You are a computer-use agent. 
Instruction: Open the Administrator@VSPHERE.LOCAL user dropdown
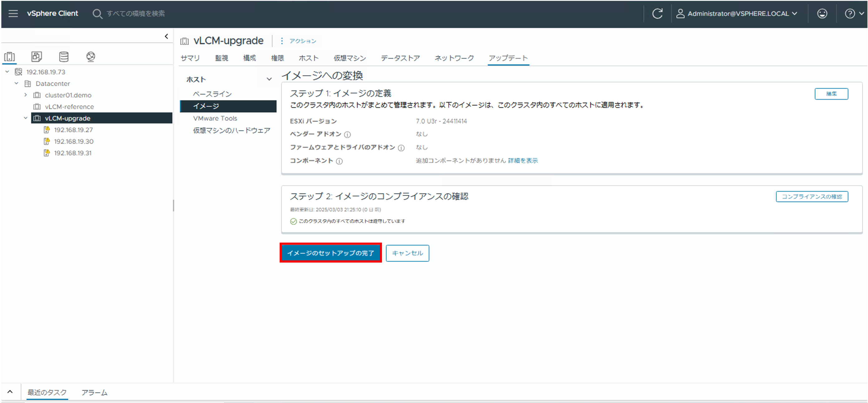pyautogui.click(x=738, y=13)
